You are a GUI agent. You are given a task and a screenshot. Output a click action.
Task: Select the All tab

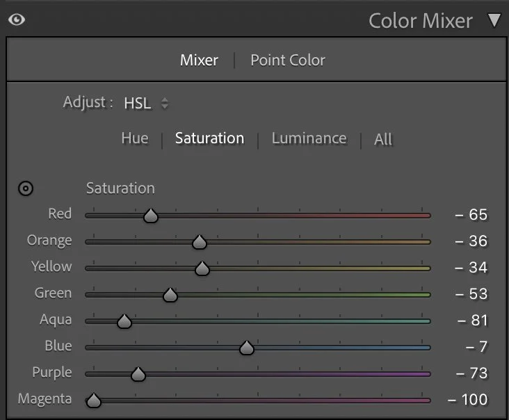coord(383,140)
